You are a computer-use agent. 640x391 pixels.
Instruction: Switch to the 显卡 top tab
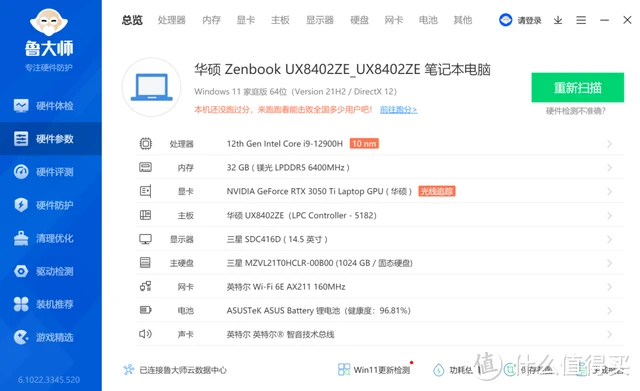coord(246,20)
